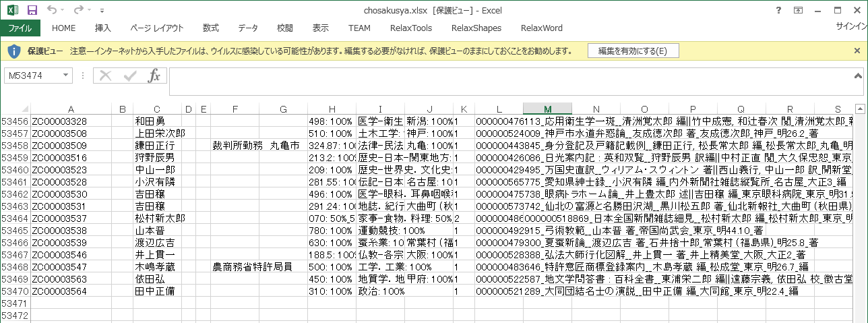Click the cell 運動競技: 100%

coord(380,230)
